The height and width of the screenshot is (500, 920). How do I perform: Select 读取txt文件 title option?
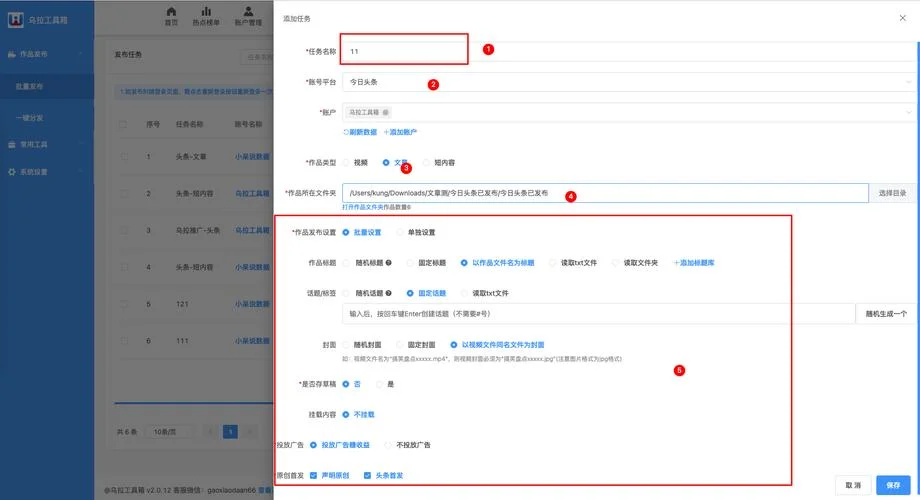click(573, 263)
